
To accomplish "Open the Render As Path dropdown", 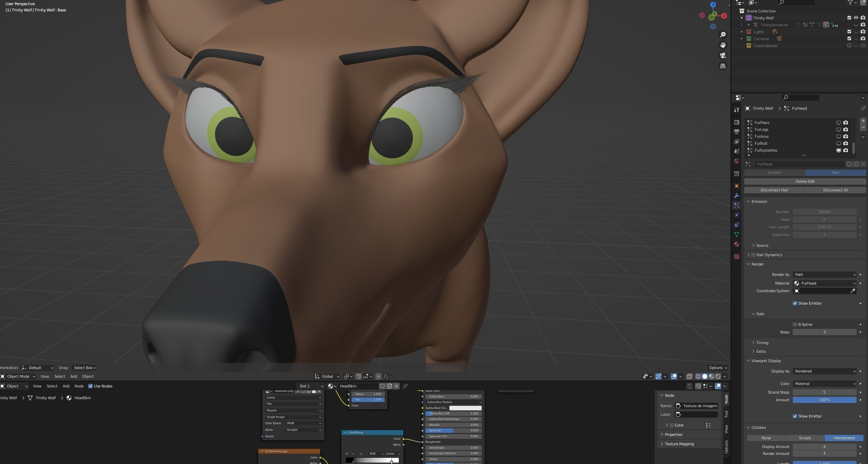I will click(x=824, y=275).
